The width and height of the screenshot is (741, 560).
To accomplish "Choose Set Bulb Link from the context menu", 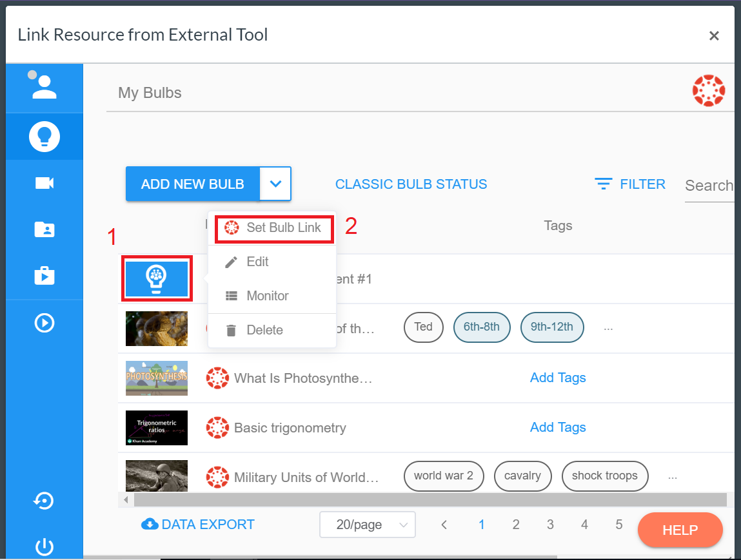I will [x=273, y=228].
